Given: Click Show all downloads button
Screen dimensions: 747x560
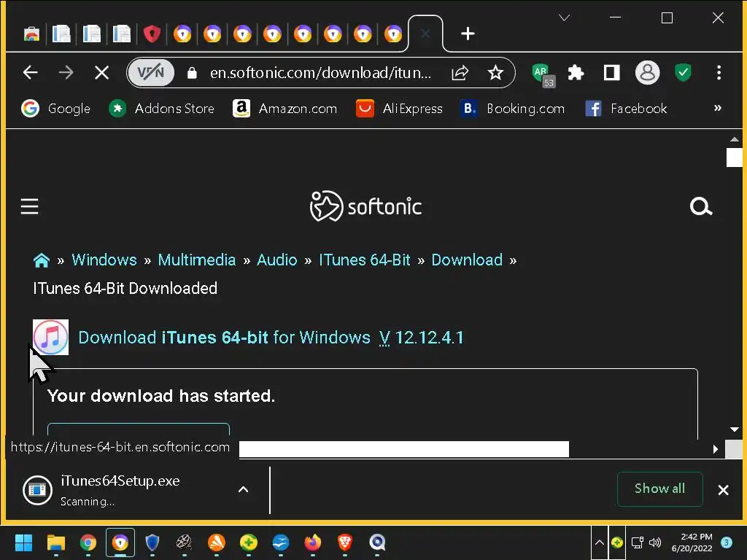Looking at the screenshot, I should [659, 489].
